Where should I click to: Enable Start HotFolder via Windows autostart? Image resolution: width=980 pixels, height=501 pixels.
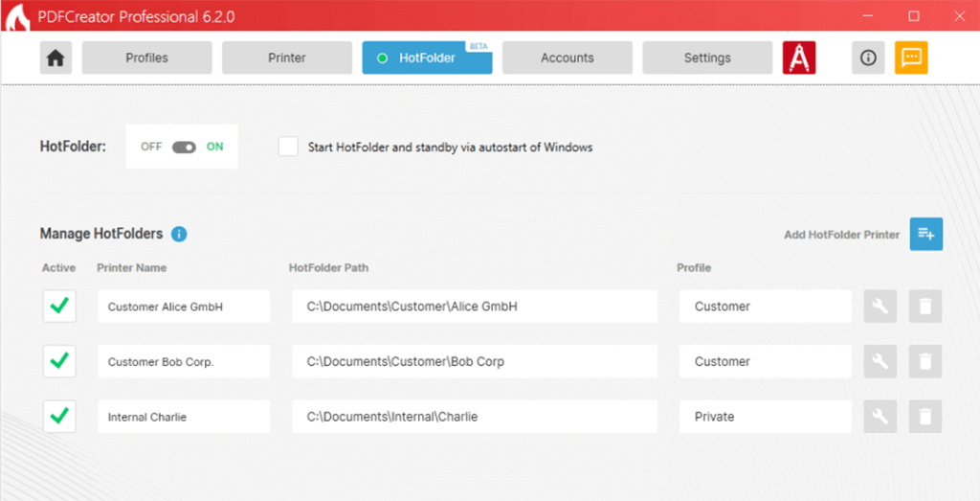pos(288,147)
